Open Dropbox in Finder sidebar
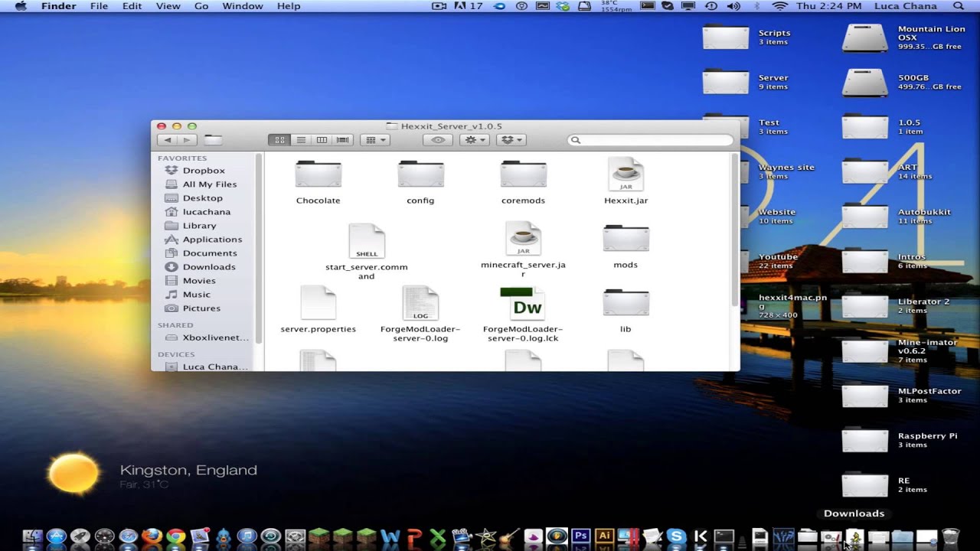Image resolution: width=980 pixels, height=551 pixels. tap(204, 171)
